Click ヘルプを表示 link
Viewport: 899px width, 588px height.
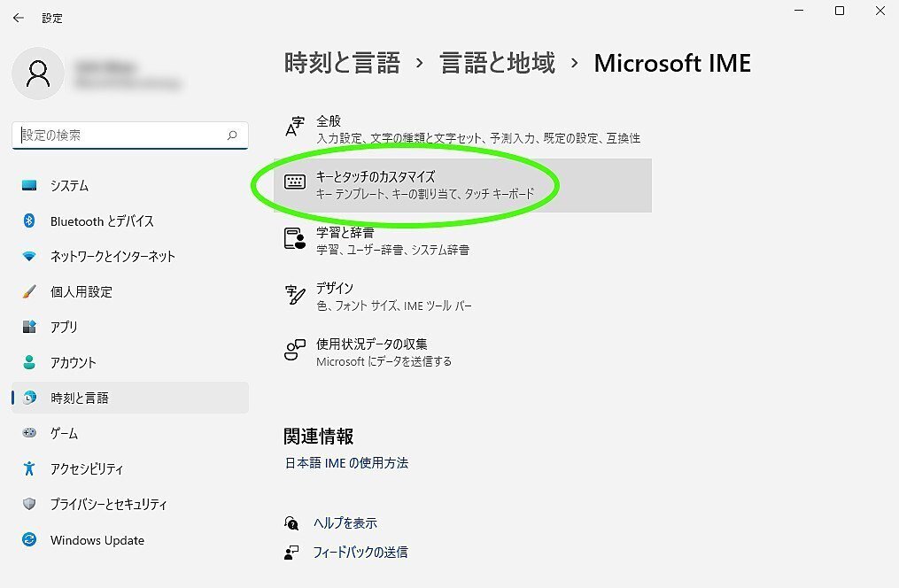coord(345,522)
